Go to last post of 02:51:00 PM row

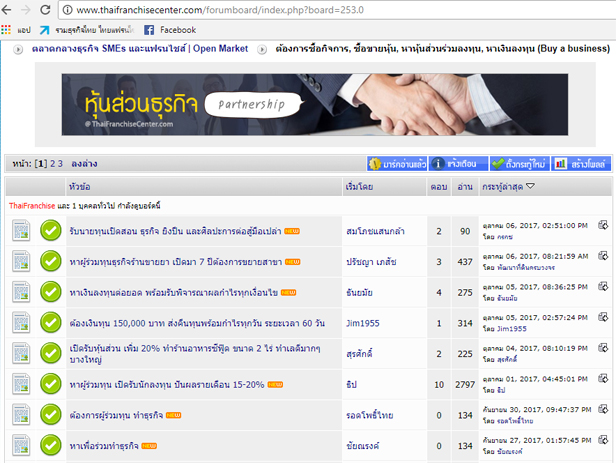coord(603,225)
